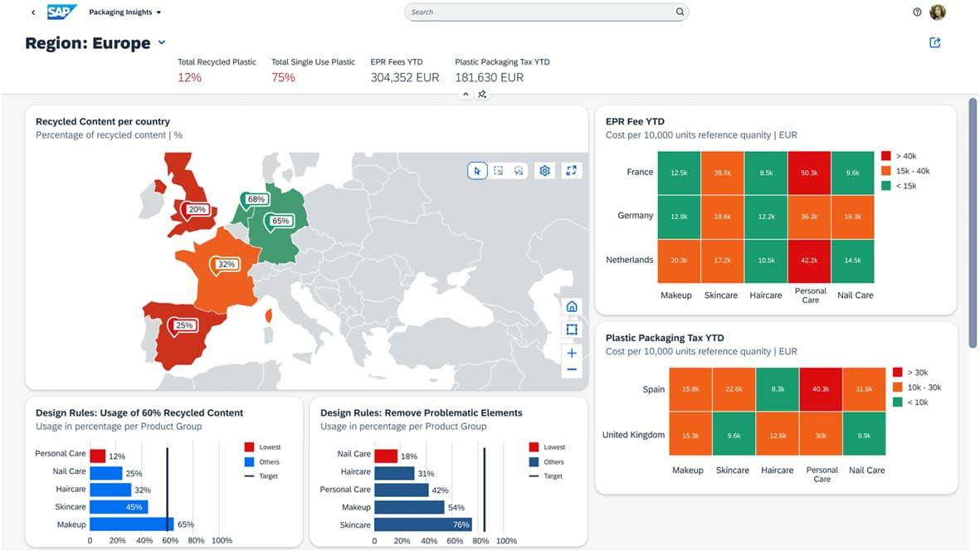Image resolution: width=980 pixels, height=551 pixels.
Task: Click the map home view icon
Action: click(572, 307)
